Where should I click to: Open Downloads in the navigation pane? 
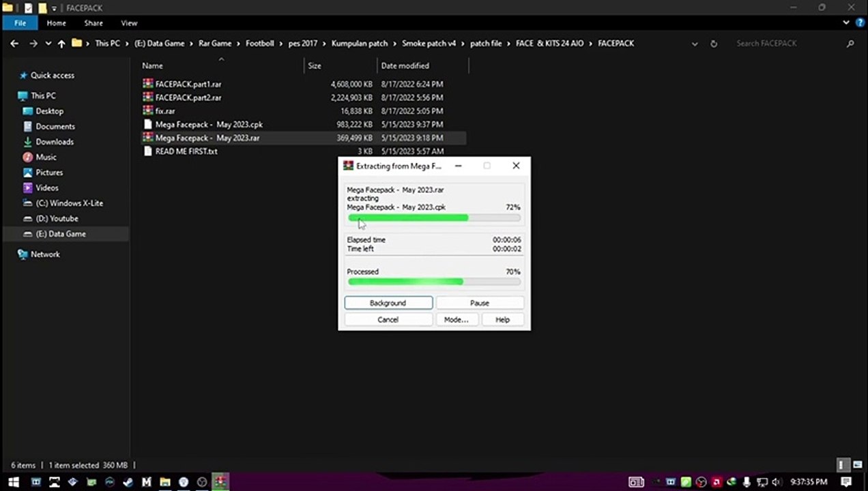[x=55, y=142]
